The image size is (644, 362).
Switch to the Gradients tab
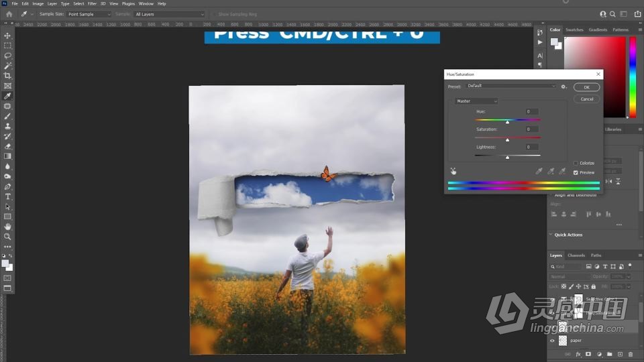[x=598, y=29]
